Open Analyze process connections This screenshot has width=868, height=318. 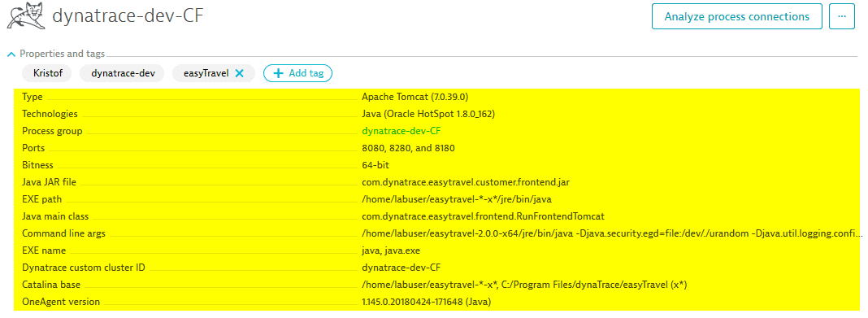(x=737, y=16)
